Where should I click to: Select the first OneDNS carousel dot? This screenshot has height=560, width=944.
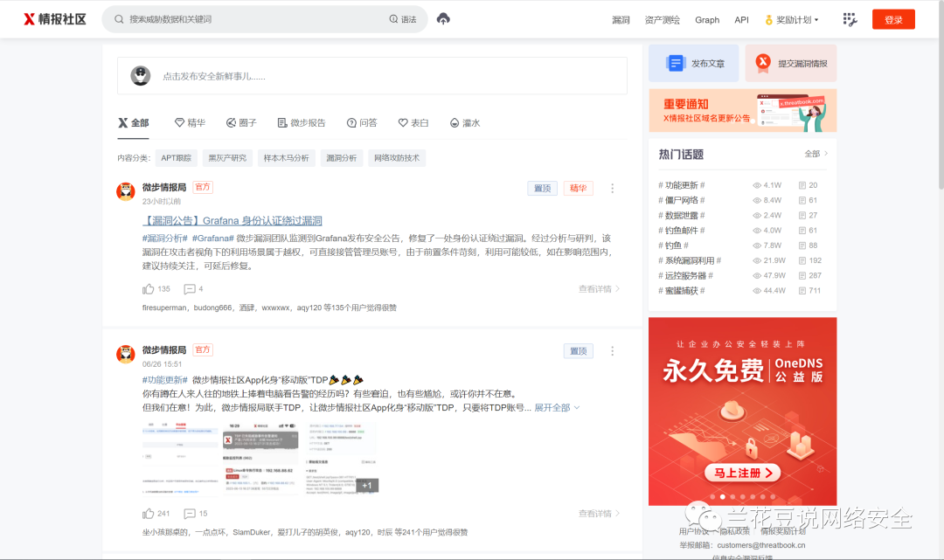coord(713,497)
